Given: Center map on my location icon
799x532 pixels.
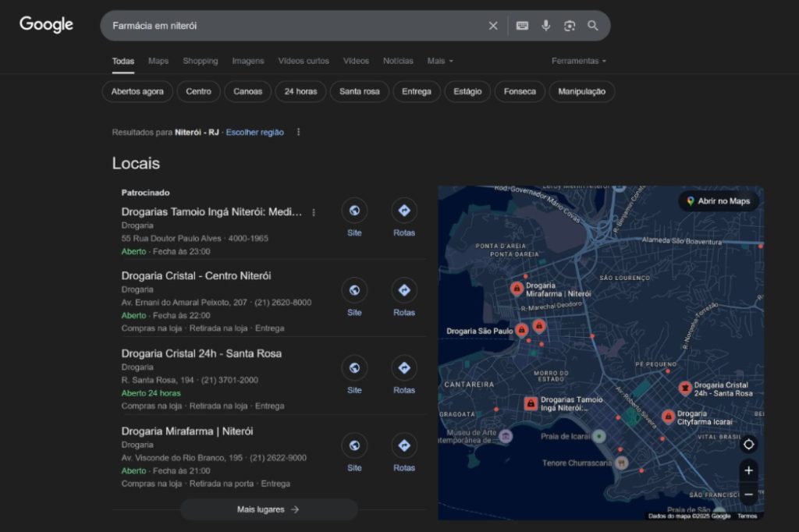Looking at the screenshot, I should tap(748, 445).
